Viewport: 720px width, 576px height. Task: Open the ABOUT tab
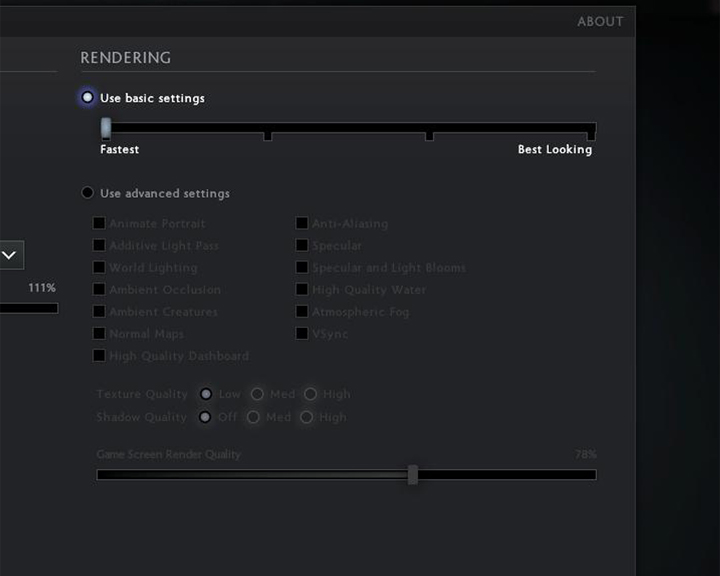click(x=600, y=22)
